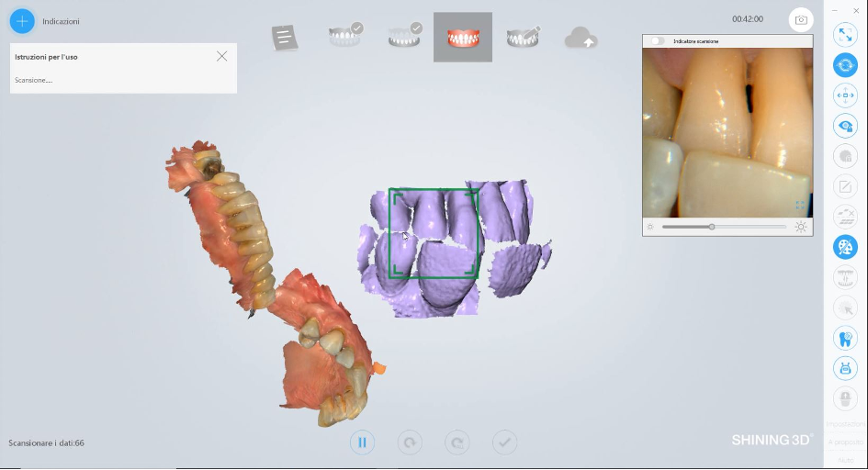Open Aiuto help in the sidebar
Screen dimensions: 868x470
[845, 460]
